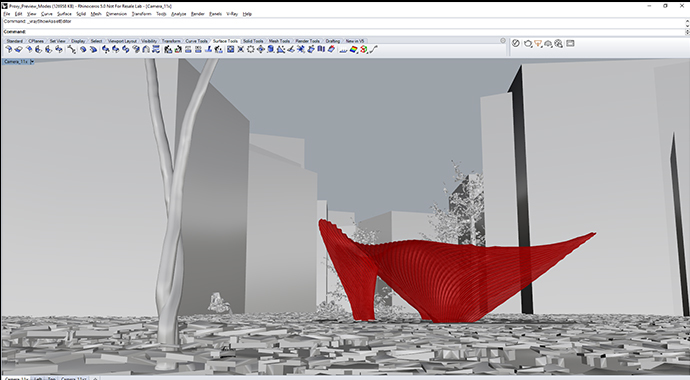This screenshot has height=380, width=690.
Task: Open the Camera_11x viewport title dropdown arrow
Action: tap(32, 62)
